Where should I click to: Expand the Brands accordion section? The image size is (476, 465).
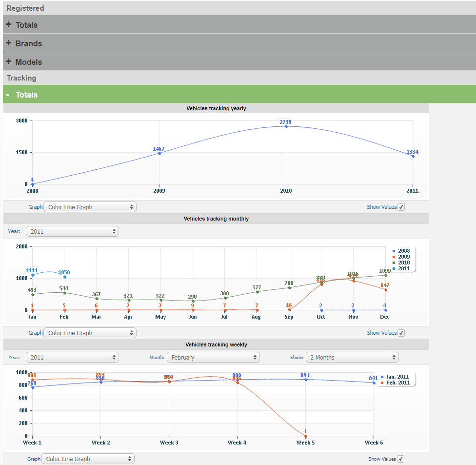click(x=28, y=43)
